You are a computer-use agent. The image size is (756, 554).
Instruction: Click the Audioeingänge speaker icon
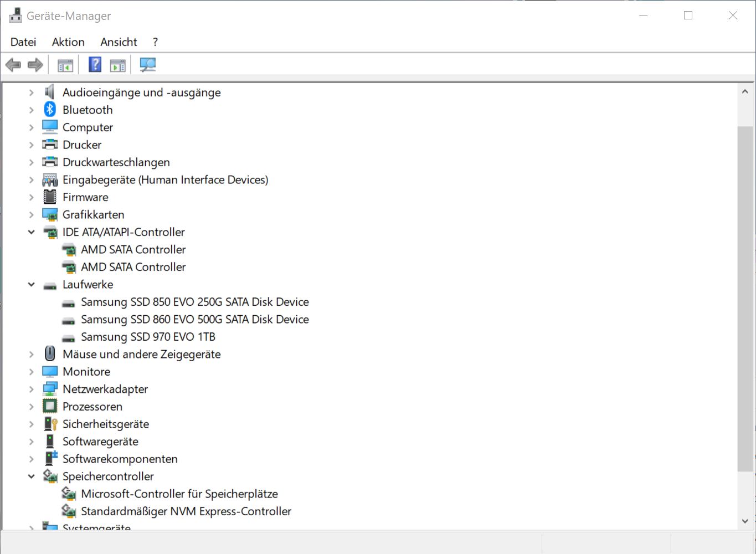50,92
